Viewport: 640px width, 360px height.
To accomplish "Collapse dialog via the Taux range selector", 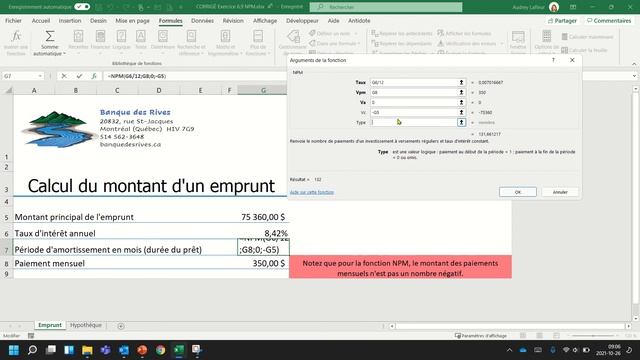I will [x=461, y=82].
